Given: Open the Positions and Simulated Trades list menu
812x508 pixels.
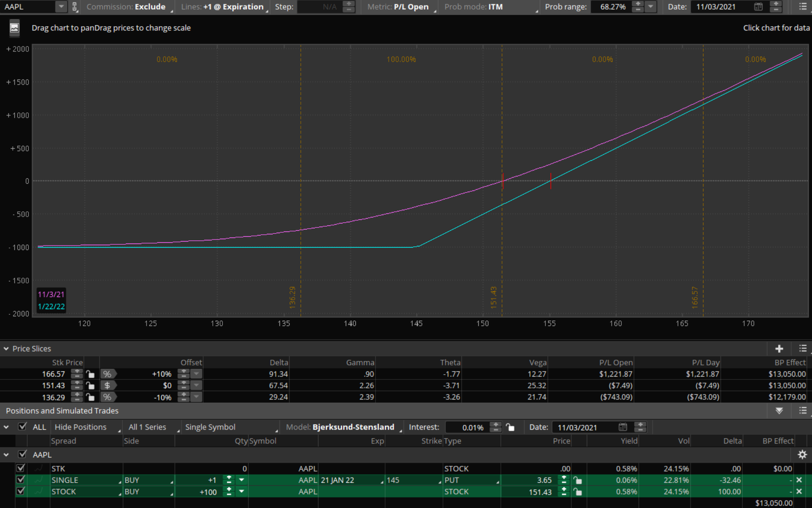Looking at the screenshot, I should (x=803, y=410).
